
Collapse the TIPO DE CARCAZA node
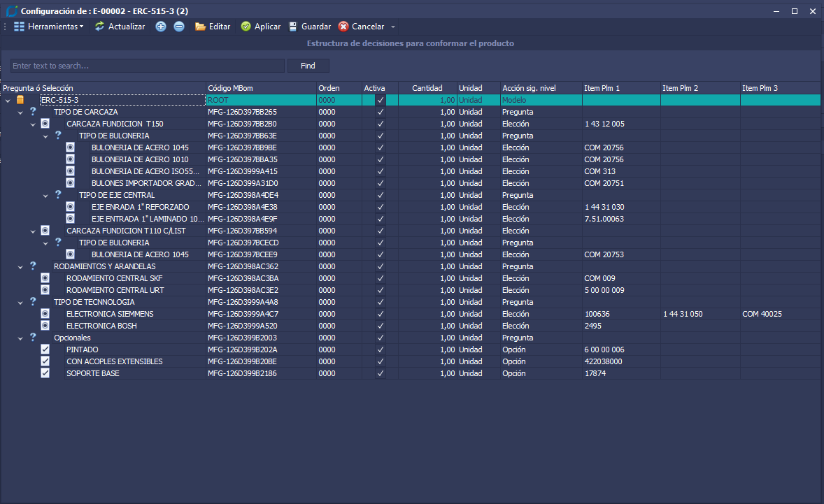(x=20, y=113)
